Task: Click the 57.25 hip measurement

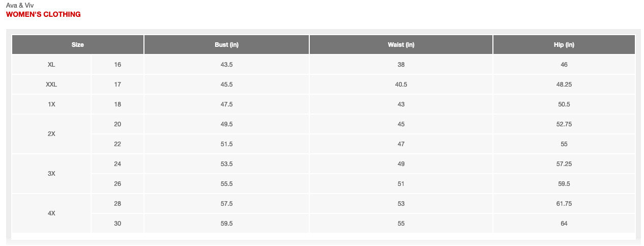Action: point(564,164)
